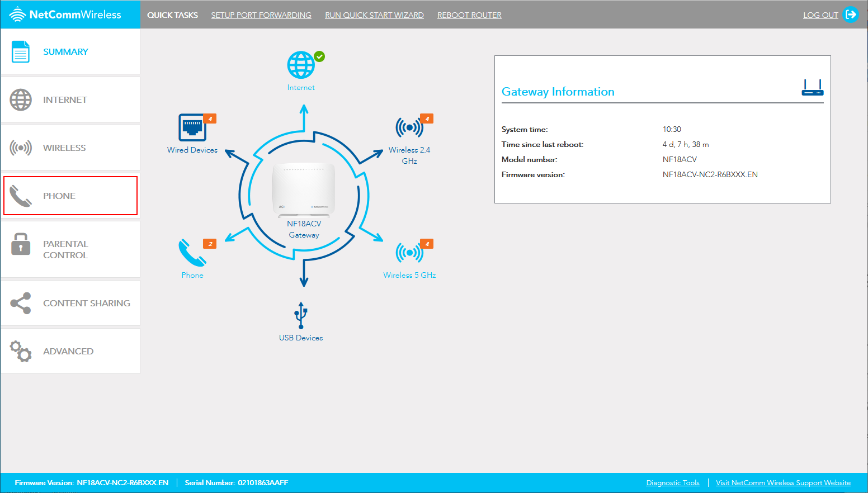Open the Parental Control menu item

(x=70, y=249)
